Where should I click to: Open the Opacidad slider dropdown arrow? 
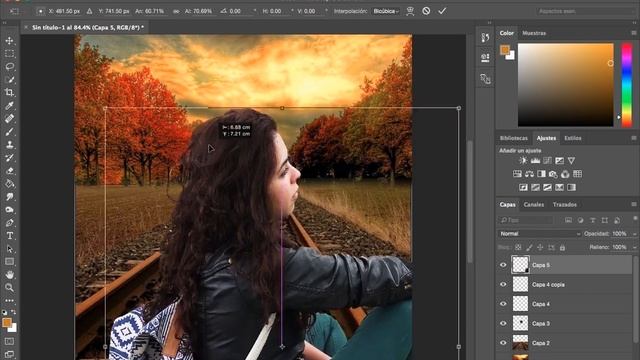634,234
